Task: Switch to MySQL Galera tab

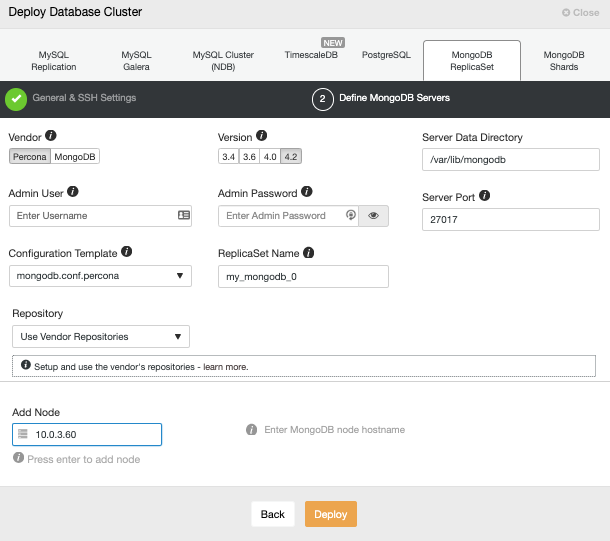Action: [x=136, y=61]
